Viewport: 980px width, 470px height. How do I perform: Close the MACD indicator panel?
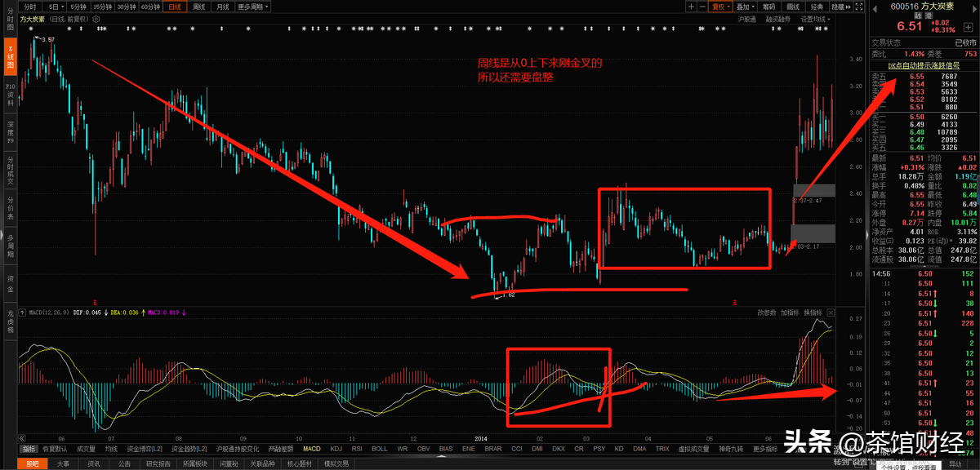[831, 313]
